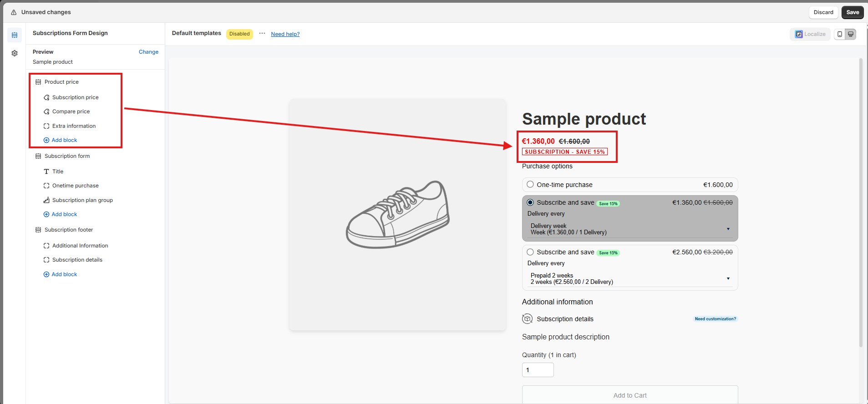This screenshot has width=868, height=404.
Task: Open the Need help? link
Action: point(285,34)
